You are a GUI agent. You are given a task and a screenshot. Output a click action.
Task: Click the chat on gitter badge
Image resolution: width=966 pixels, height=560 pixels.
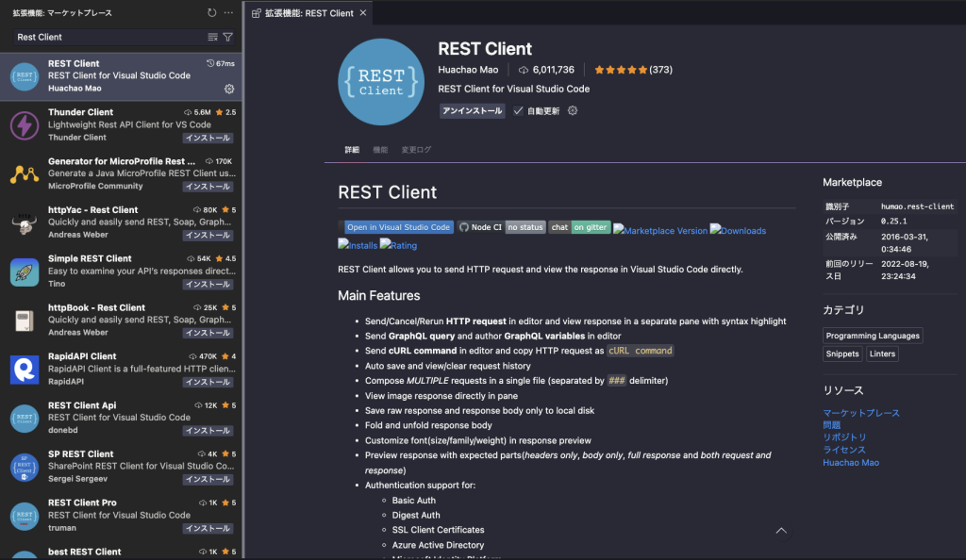(x=579, y=227)
